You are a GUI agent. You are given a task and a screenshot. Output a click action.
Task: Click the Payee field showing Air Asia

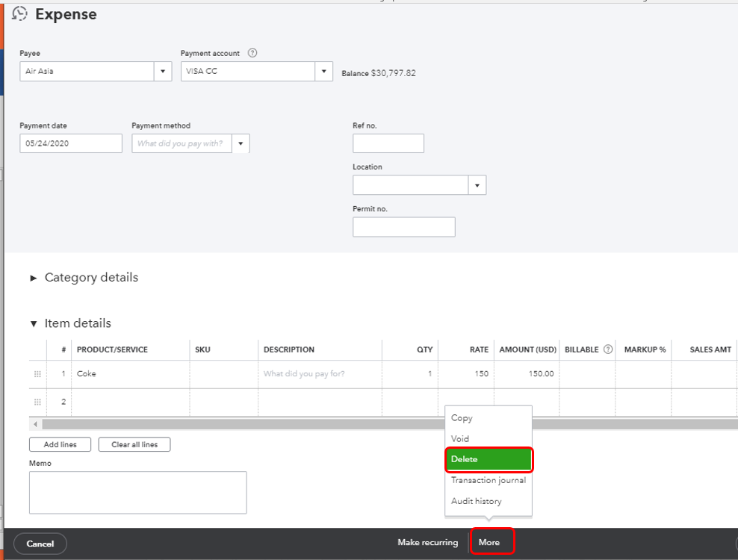pos(87,72)
